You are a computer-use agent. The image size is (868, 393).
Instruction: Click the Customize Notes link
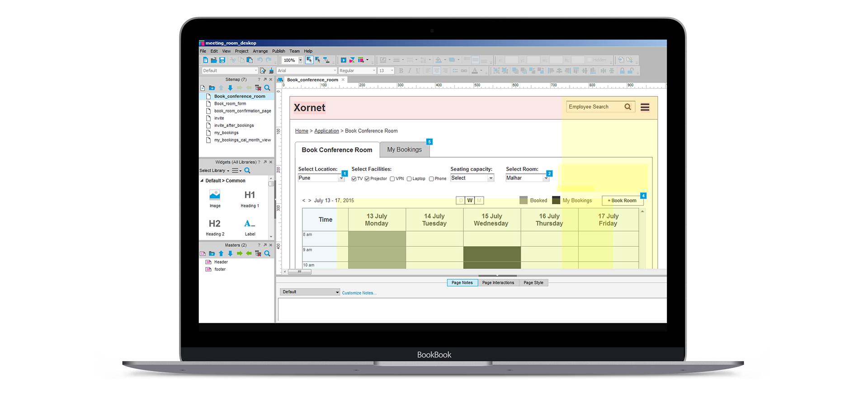[x=359, y=293]
